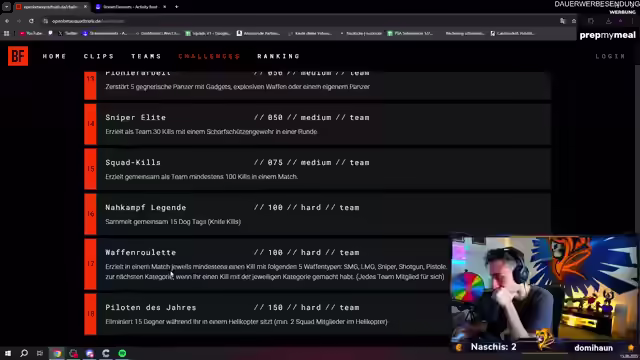Bookmark this page with the star icon
The width and height of the screenshot is (640, 360).
pyautogui.click(x=574, y=21)
